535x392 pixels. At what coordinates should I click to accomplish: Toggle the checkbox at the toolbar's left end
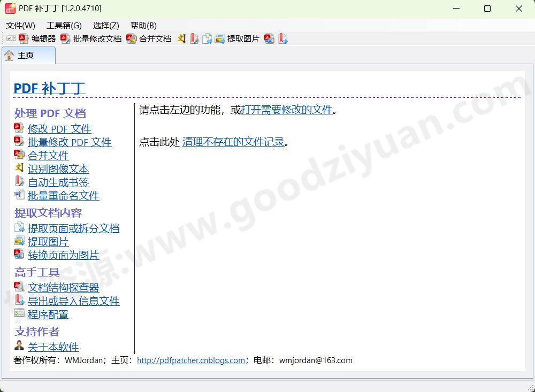click(10, 38)
